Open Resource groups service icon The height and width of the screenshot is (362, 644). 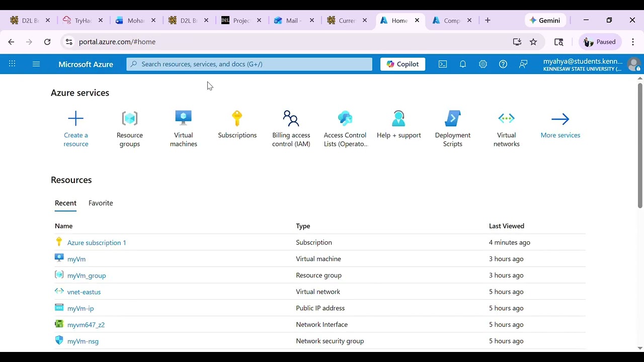click(x=130, y=119)
